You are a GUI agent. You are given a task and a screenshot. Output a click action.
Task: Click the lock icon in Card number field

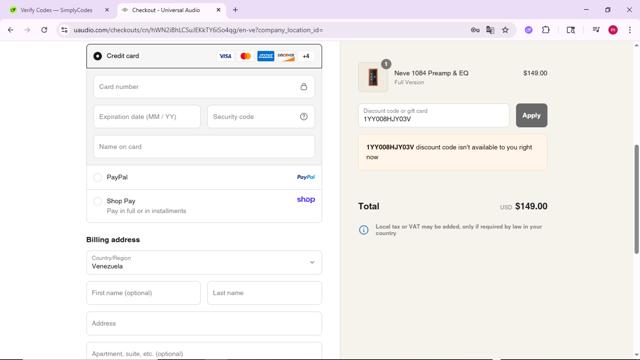click(x=304, y=87)
